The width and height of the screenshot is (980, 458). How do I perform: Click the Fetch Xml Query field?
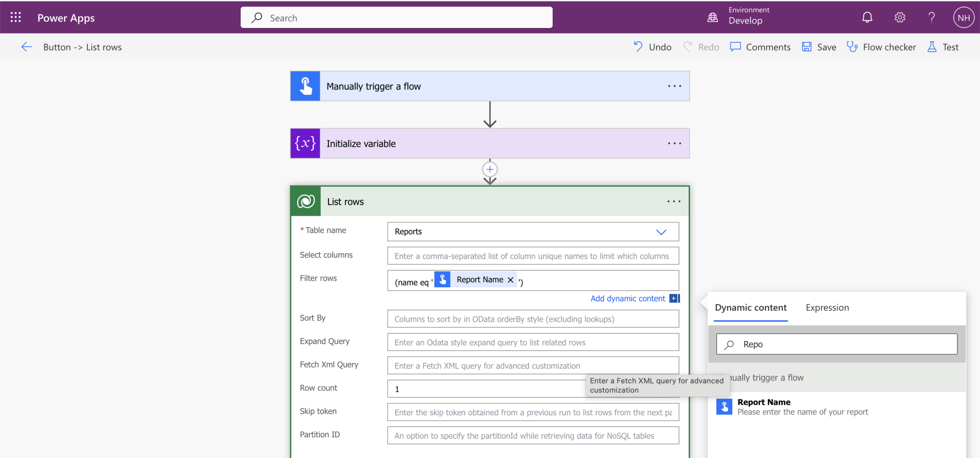coord(533,366)
